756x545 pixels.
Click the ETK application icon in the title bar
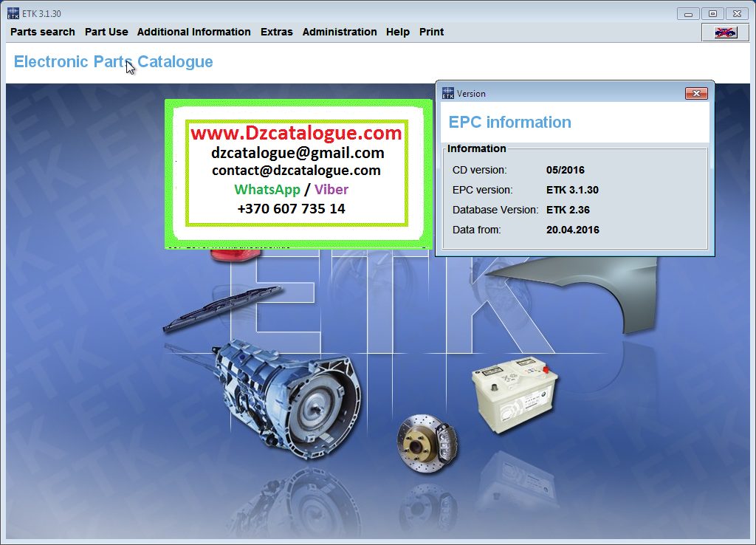point(13,13)
